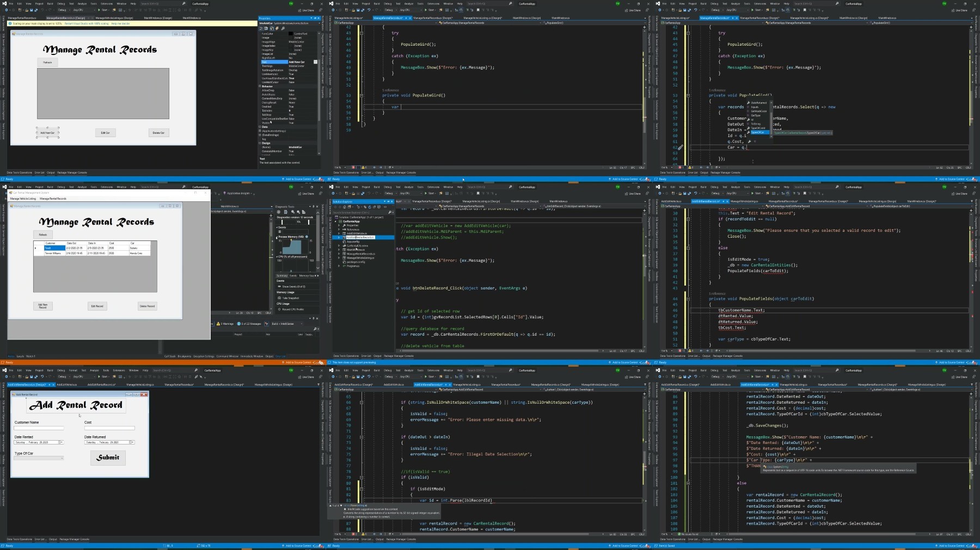Collapse the Behavior category in Properties
980x550 pixels.
[260, 86]
